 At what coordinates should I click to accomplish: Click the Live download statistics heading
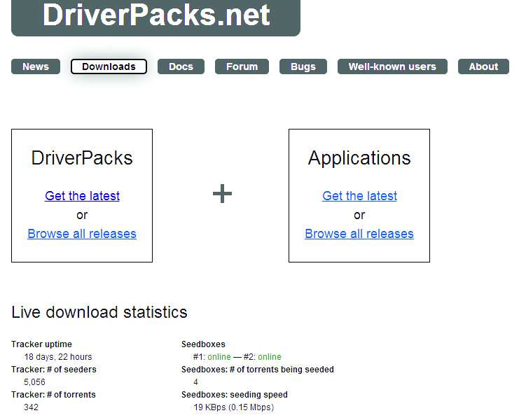tap(99, 312)
